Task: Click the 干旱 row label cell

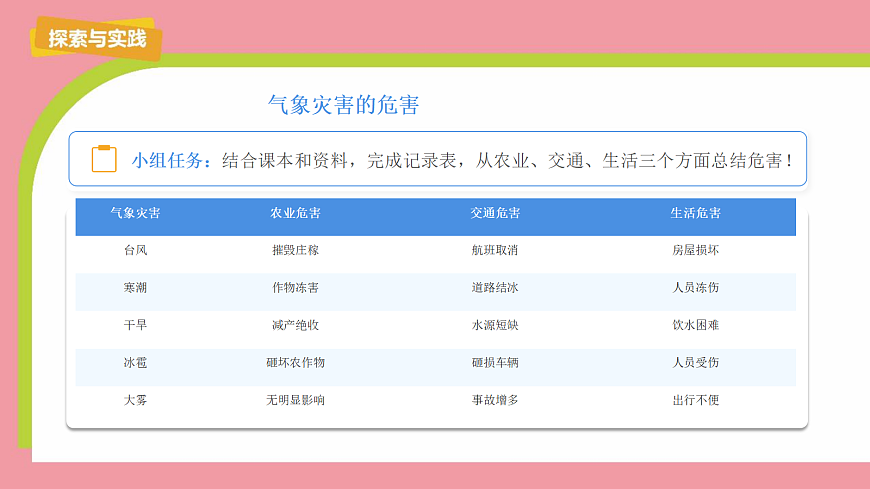Action: [135, 325]
